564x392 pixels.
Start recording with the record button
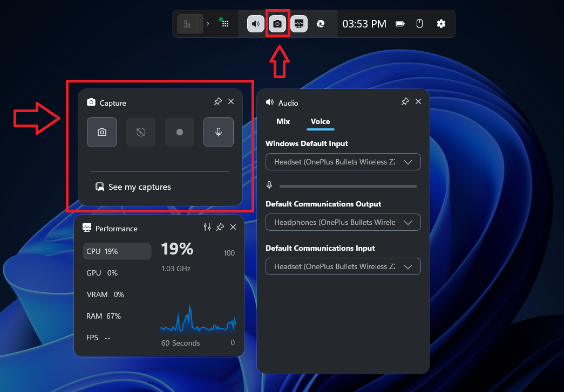coord(180,132)
